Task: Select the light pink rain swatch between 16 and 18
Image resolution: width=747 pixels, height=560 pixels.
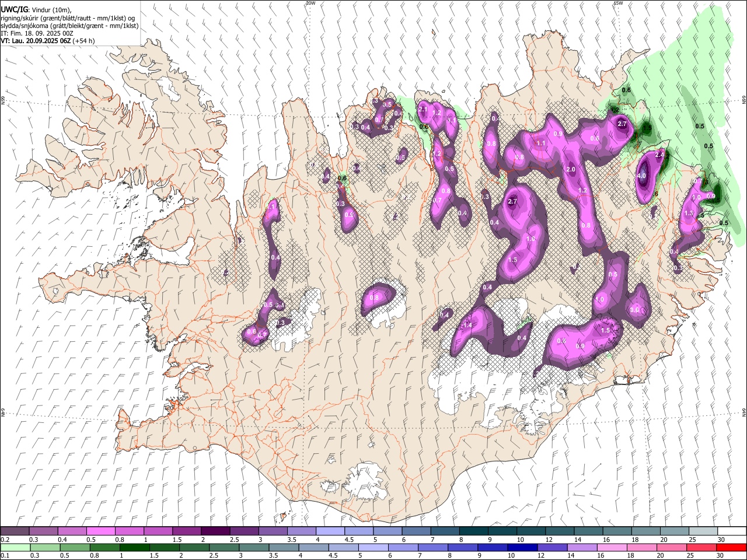Action: pyautogui.click(x=612, y=547)
